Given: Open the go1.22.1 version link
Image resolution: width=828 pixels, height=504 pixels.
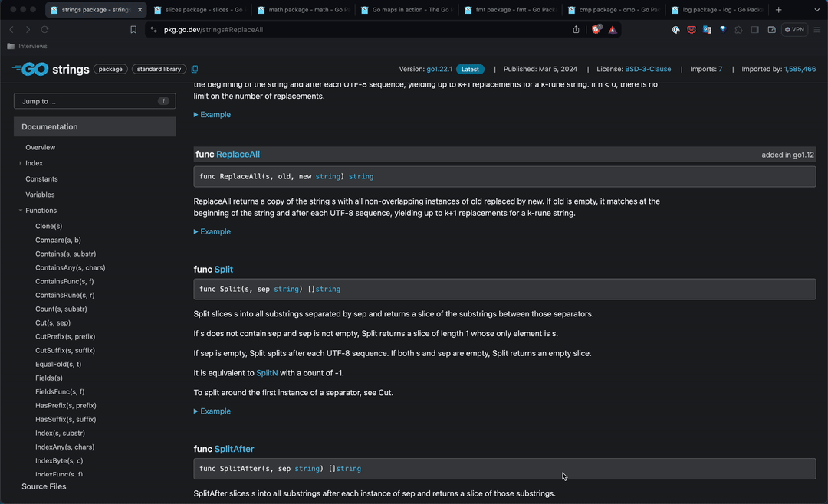Looking at the screenshot, I should coord(439,69).
